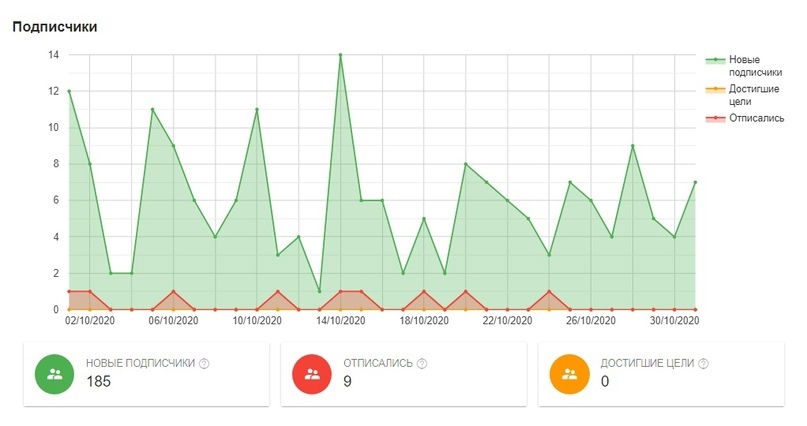The image size is (807, 426).
Task: Select lowest green data point with value 1
Action: coord(319,291)
